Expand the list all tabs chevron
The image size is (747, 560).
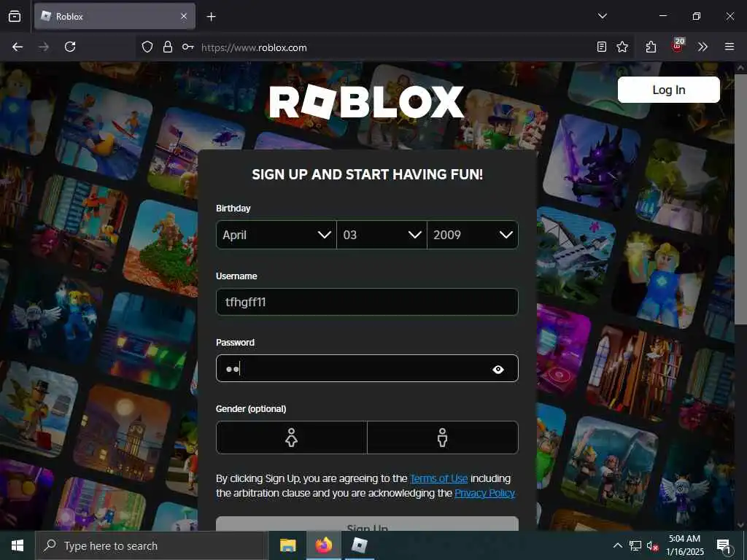[x=602, y=16]
